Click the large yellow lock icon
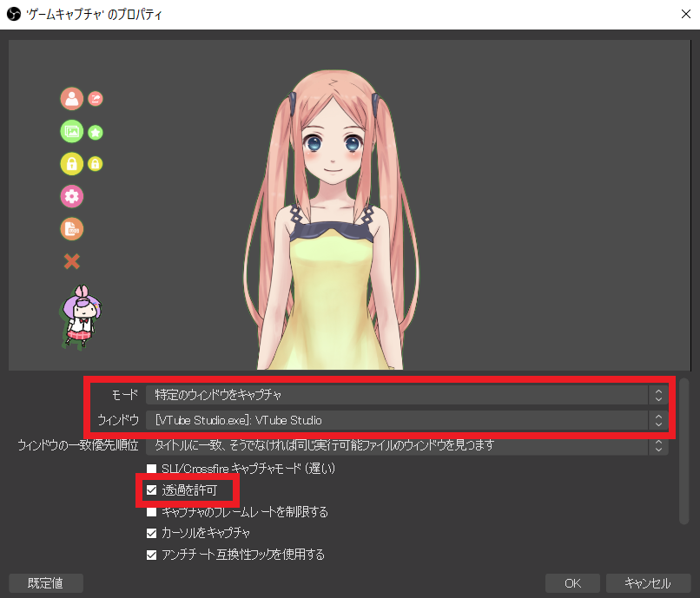This screenshot has width=700, height=598. click(x=72, y=164)
